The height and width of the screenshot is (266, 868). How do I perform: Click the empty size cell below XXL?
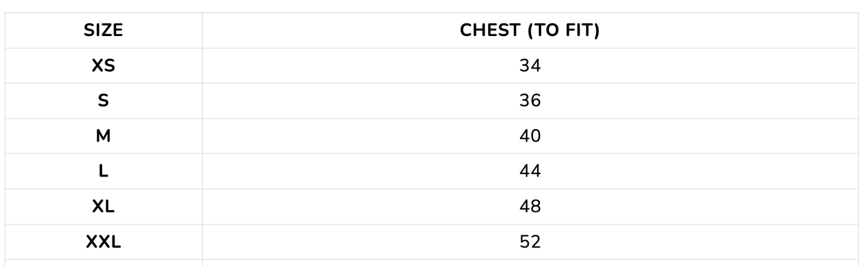(103, 262)
